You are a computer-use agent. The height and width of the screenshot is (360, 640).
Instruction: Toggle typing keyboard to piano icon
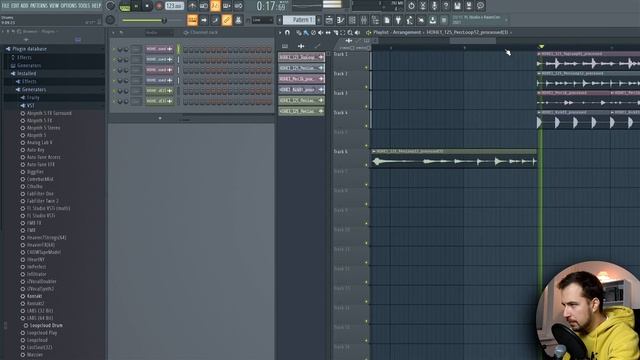point(192,20)
